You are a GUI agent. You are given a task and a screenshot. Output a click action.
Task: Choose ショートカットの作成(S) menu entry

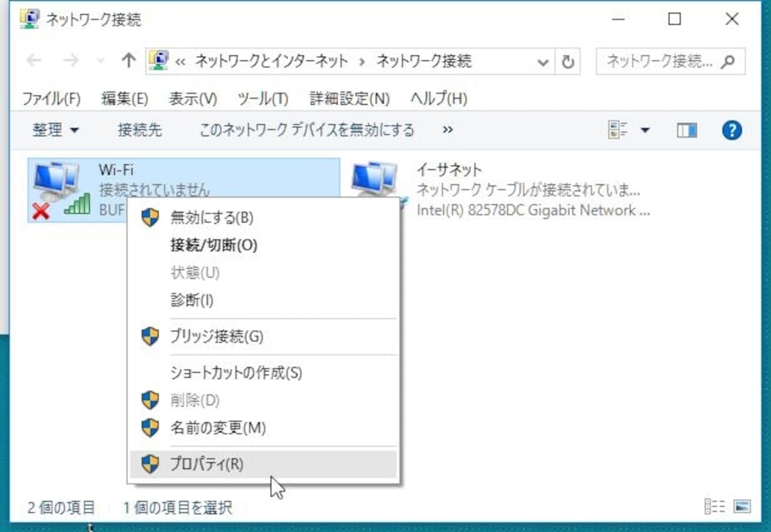(263, 373)
